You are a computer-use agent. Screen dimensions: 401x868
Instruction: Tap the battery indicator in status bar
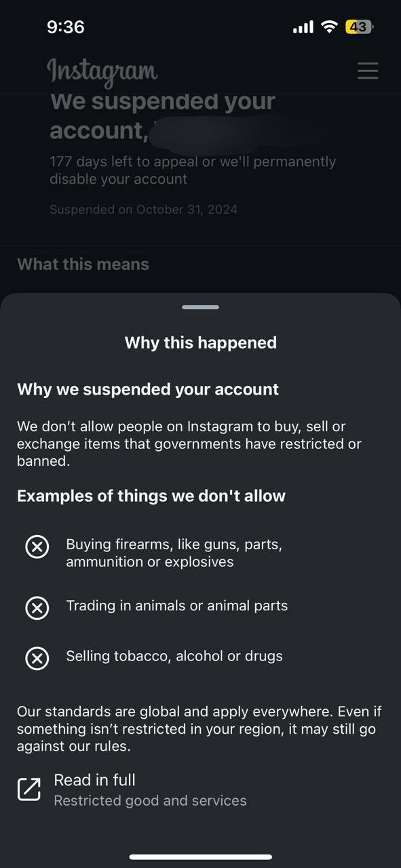click(360, 27)
